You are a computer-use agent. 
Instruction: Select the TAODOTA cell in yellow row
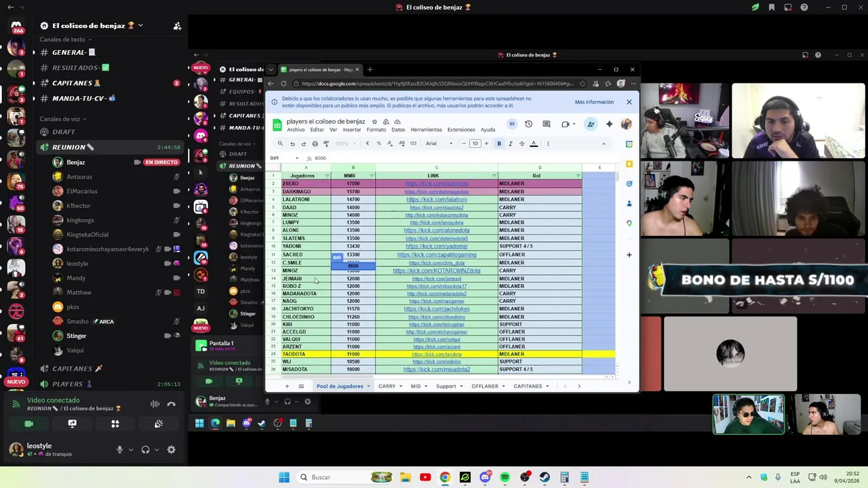coord(306,354)
